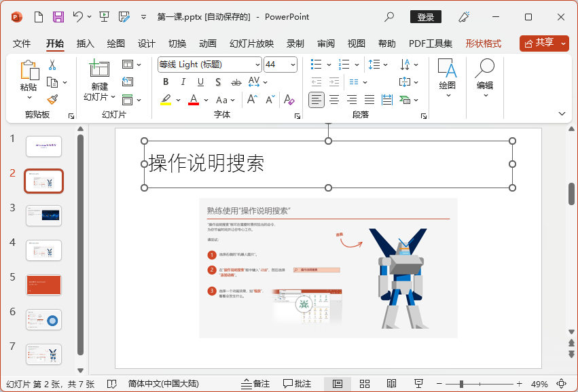Screen dimensions: 578x392
Task: Open the Paragraph dialog launcher
Action: pyautogui.click(x=424, y=116)
